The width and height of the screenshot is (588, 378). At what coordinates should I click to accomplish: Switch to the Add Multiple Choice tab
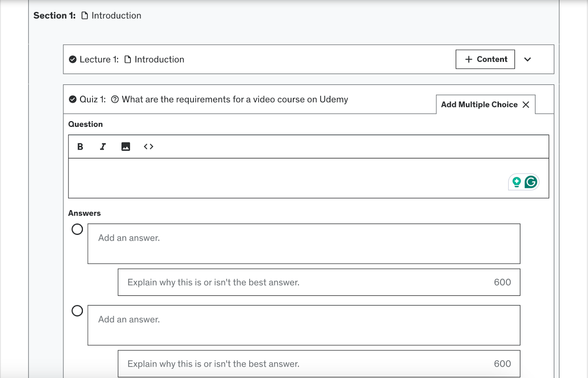click(478, 104)
